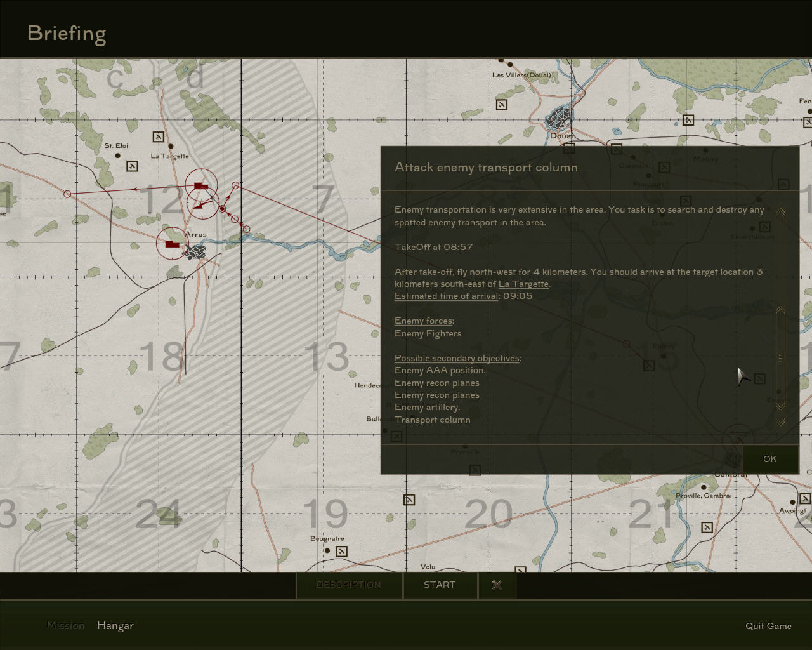
Task: Click the airfield icon below Proville, Cambrai
Action: (707, 527)
